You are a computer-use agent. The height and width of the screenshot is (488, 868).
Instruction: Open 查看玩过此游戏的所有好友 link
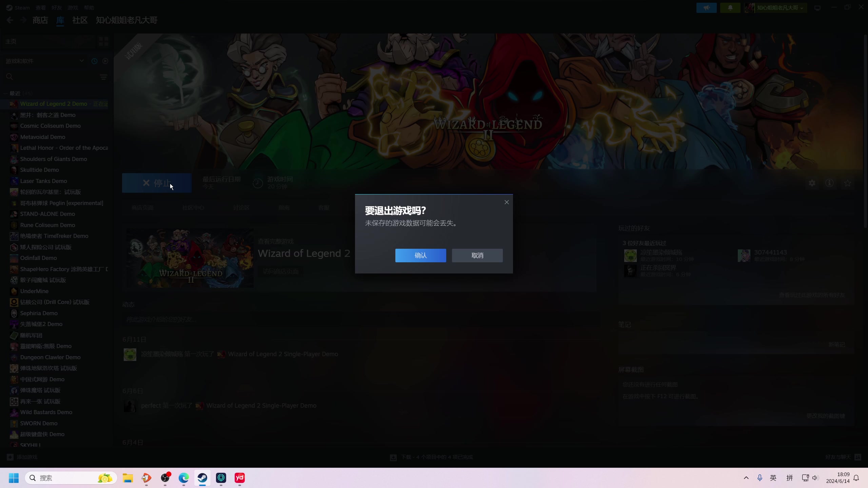812,295
